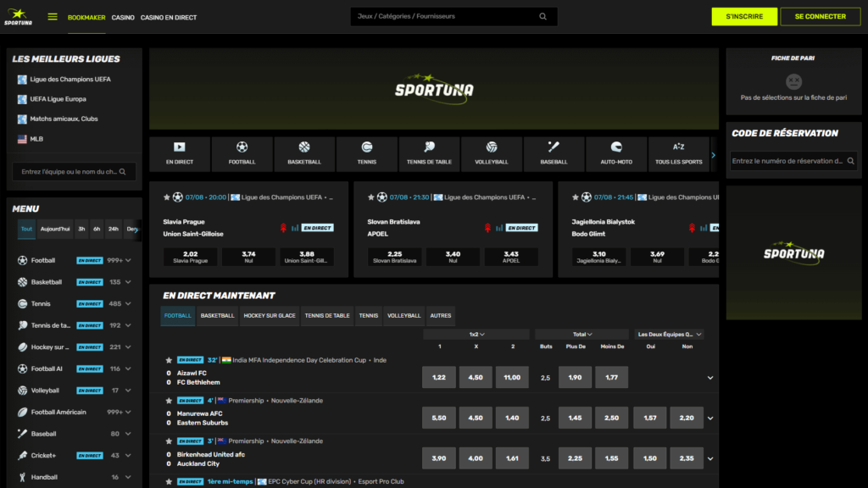
Task: Open stats icon for Slovan Bratislava match
Action: pyautogui.click(x=499, y=228)
